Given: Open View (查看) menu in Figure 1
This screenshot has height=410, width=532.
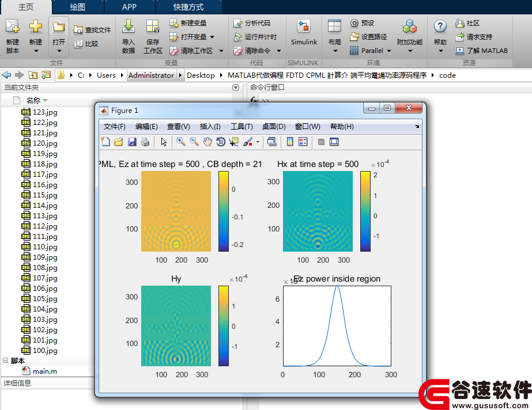Looking at the screenshot, I should click(x=179, y=126).
